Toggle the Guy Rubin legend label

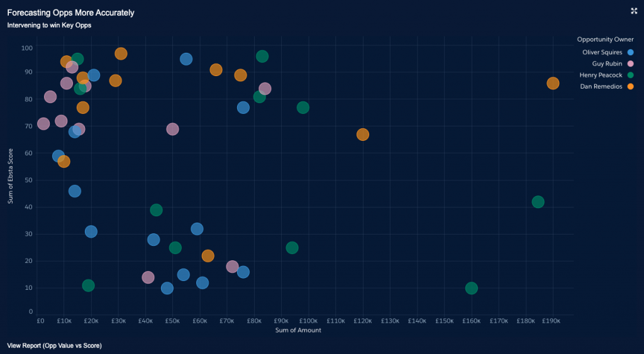607,64
